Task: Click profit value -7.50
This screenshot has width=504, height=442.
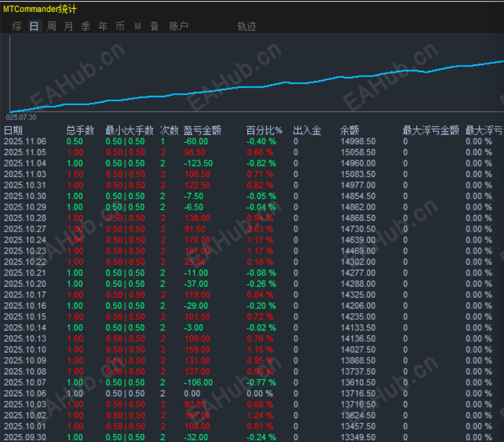Action: (193, 196)
